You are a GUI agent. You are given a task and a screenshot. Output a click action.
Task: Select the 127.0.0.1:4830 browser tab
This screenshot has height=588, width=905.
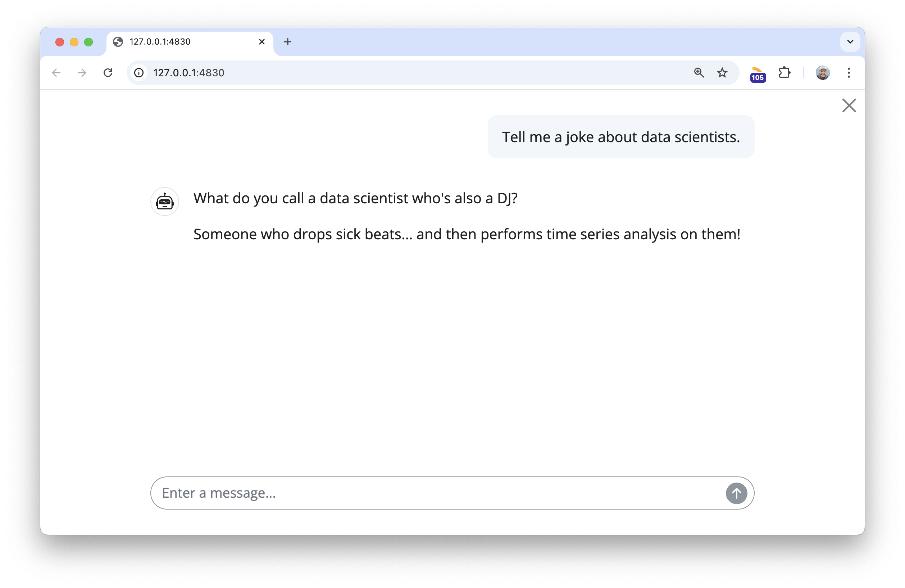[182, 42]
